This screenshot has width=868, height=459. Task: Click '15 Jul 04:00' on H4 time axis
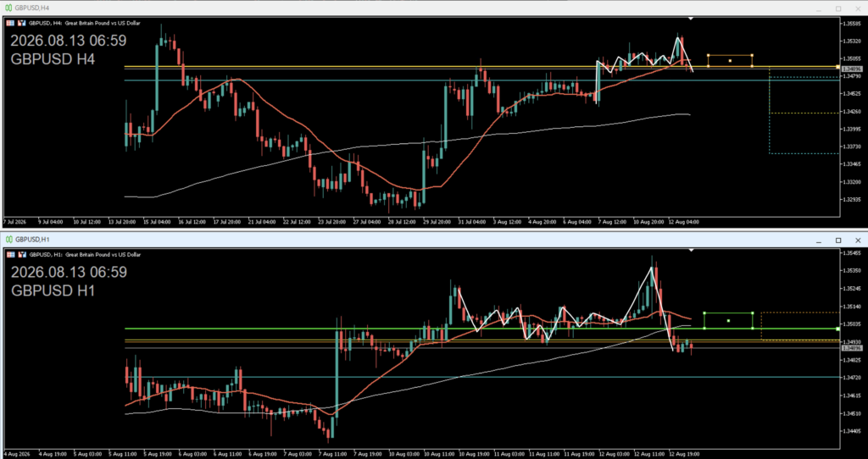point(157,222)
